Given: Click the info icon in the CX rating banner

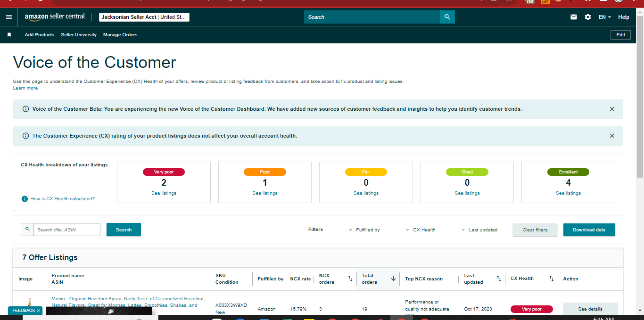Looking at the screenshot, I should (x=26, y=136).
